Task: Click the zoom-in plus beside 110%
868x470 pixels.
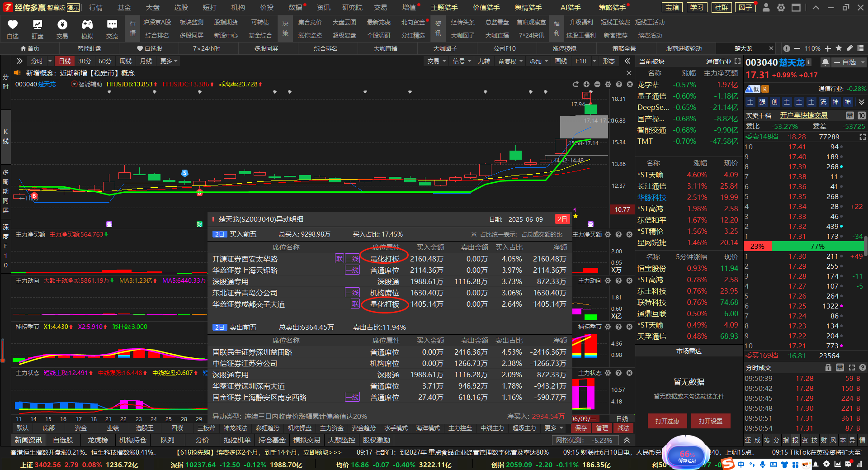Action: (828, 48)
